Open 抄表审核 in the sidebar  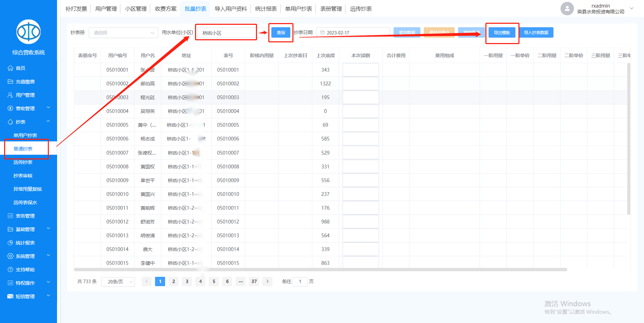(23, 176)
